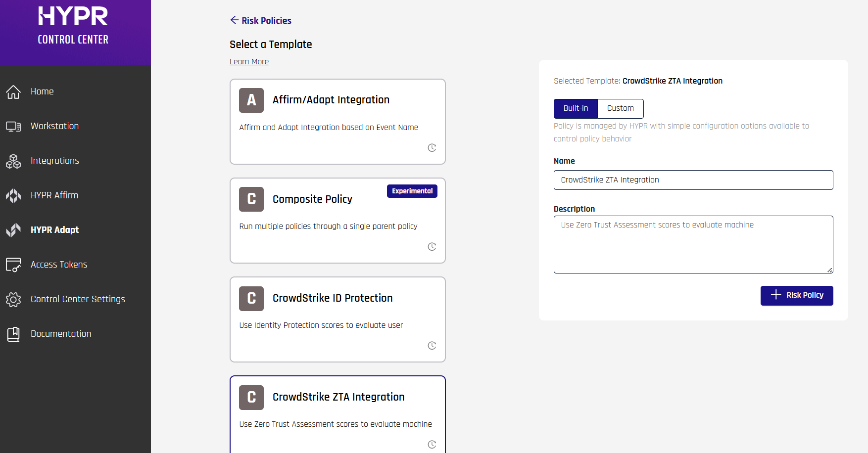Click the Control Center Settings gear icon

click(x=13, y=299)
